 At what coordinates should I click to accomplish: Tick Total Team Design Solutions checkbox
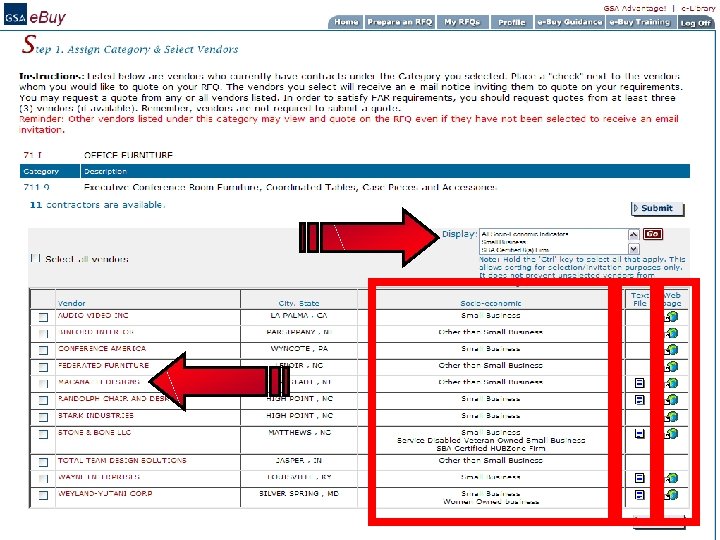[x=43, y=462]
